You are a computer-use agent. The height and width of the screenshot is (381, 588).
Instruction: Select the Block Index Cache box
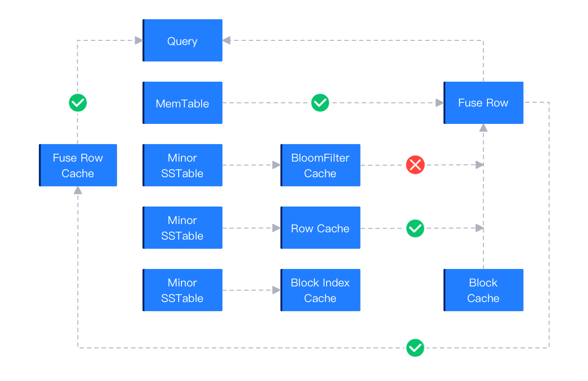320,290
